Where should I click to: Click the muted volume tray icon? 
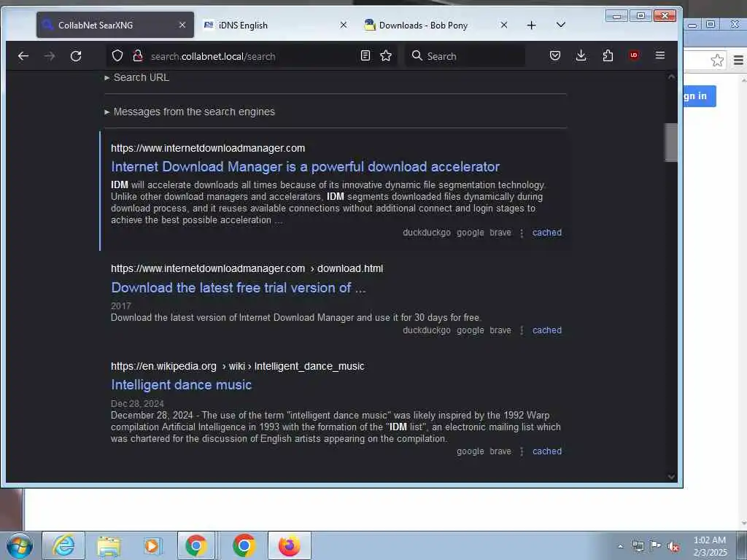[673, 547]
